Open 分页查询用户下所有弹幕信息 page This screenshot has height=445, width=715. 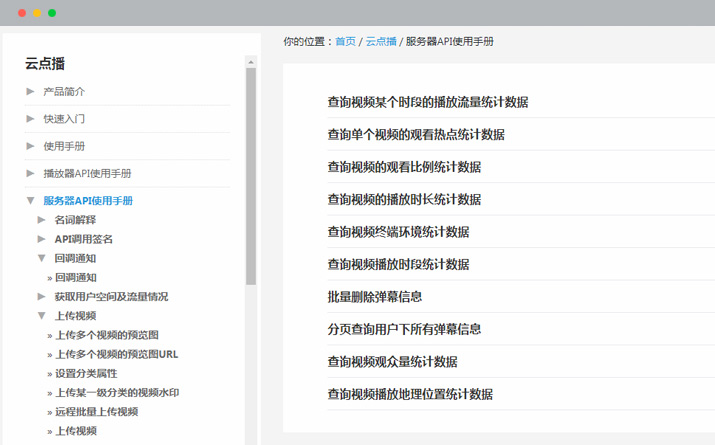pos(404,329)
